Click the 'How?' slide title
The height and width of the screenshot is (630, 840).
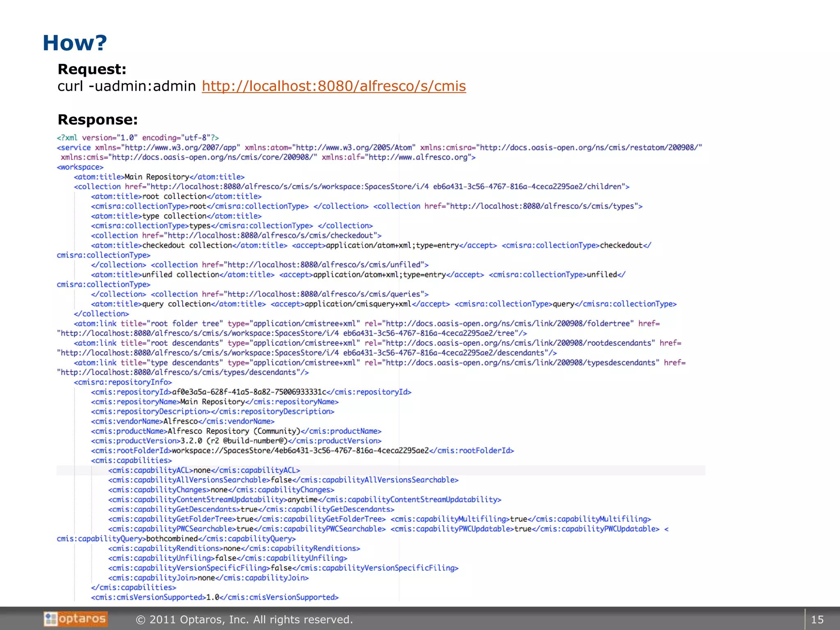click(75, 43)
